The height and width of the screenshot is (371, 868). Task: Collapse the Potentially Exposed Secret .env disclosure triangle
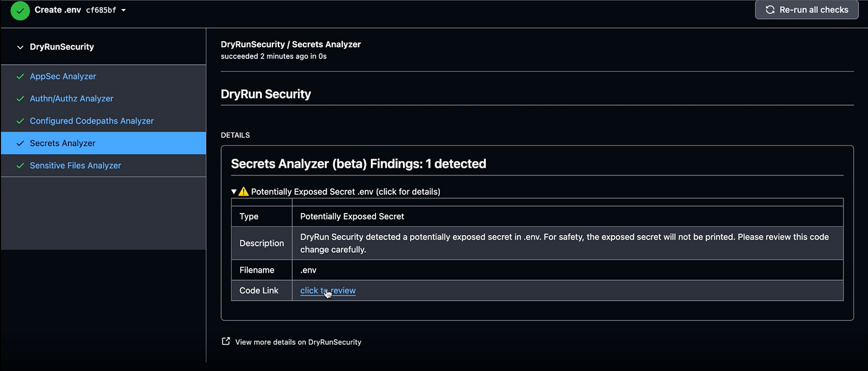pos(234,191)
